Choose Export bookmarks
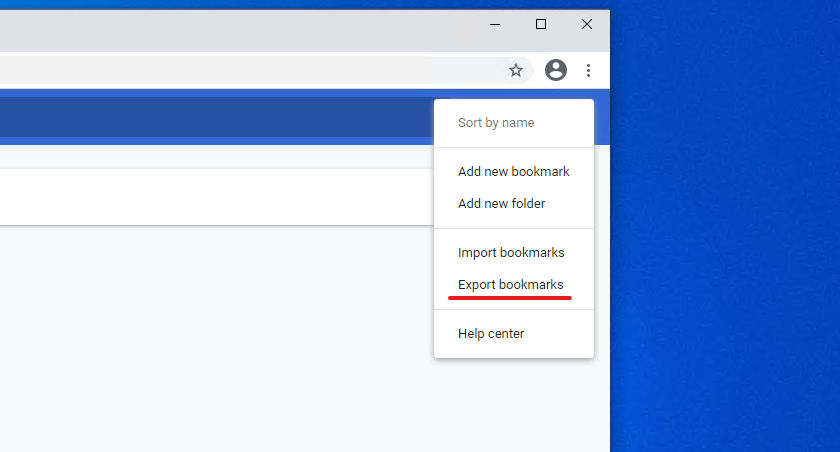840x452 pixels. [x=514, y=284]
